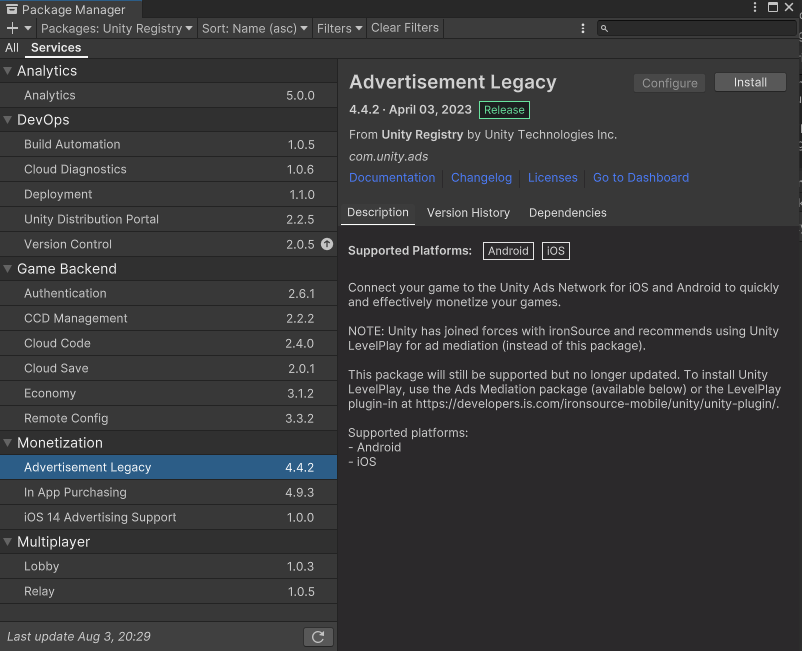802x651 pixels.
Task: Click the Configure button
Action: pos(670,83)
